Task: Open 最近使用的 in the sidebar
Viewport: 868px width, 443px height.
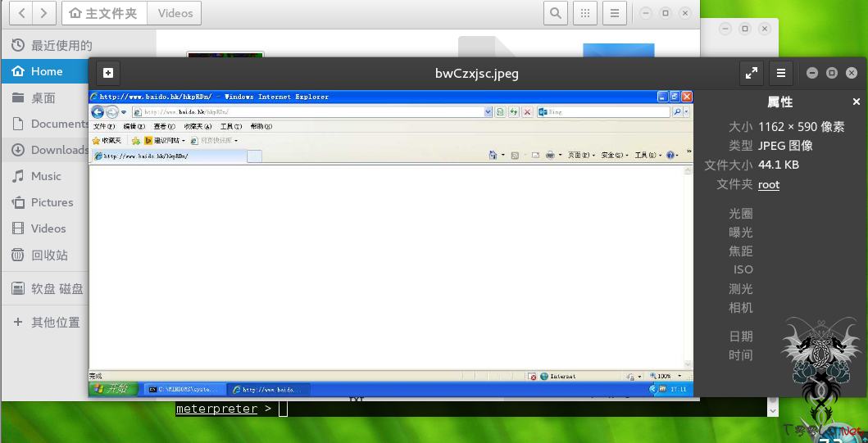Action: (52, 45)
